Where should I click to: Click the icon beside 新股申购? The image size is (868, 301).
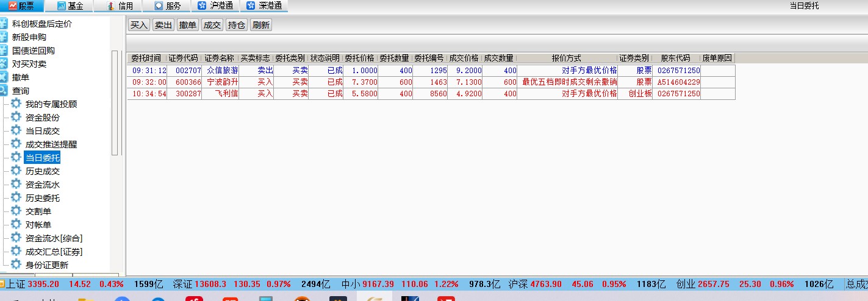pyautogui.click(x=4, y=37)
